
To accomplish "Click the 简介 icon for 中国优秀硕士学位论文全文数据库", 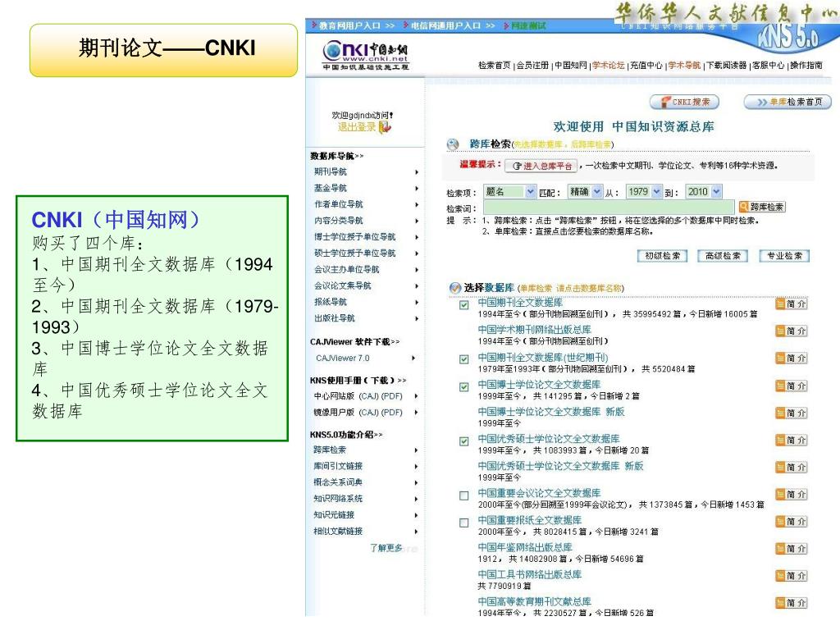I will click(792, 441).
